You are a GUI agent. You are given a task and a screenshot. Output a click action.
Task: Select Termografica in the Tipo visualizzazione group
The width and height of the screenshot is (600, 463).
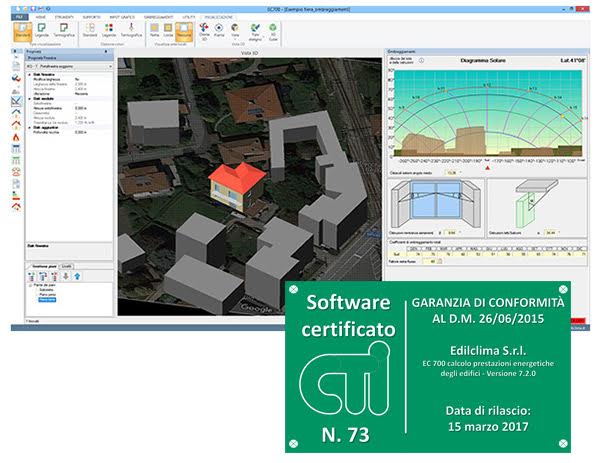(64, 31)
